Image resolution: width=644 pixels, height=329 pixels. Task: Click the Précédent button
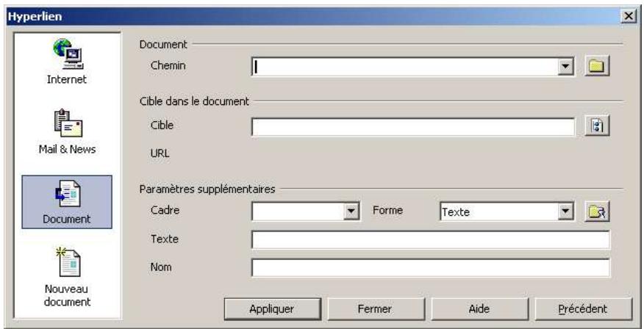coord(583,309)
